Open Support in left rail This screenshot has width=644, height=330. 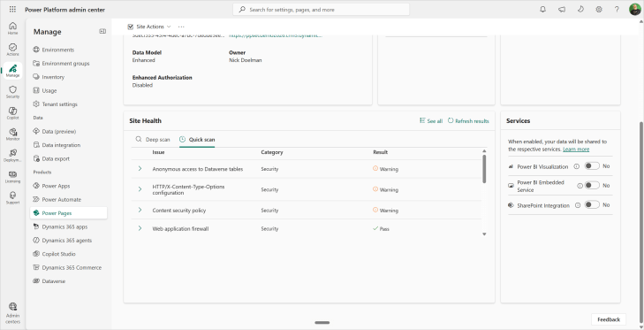[x=12, y=198]
